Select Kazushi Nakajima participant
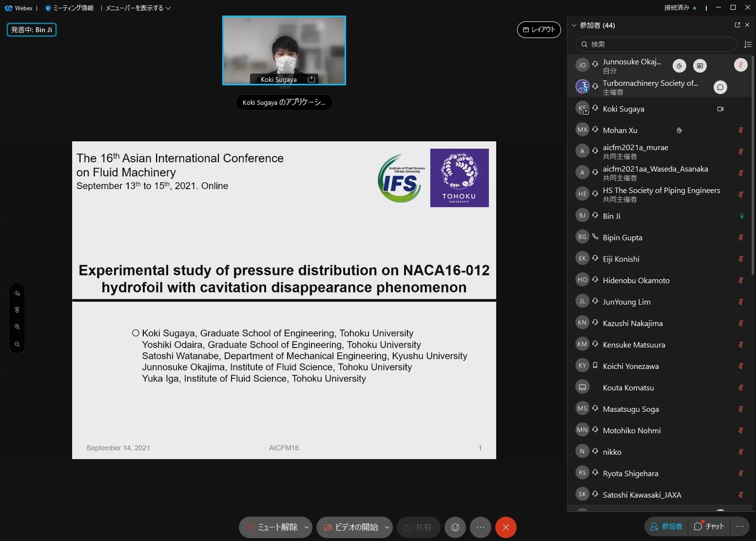 click(x=659, y=323)
